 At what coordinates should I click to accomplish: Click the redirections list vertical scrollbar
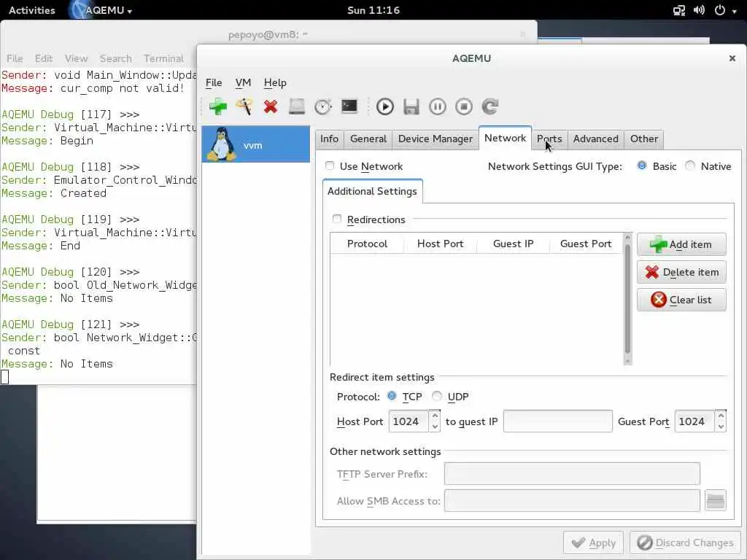[627, 299]
